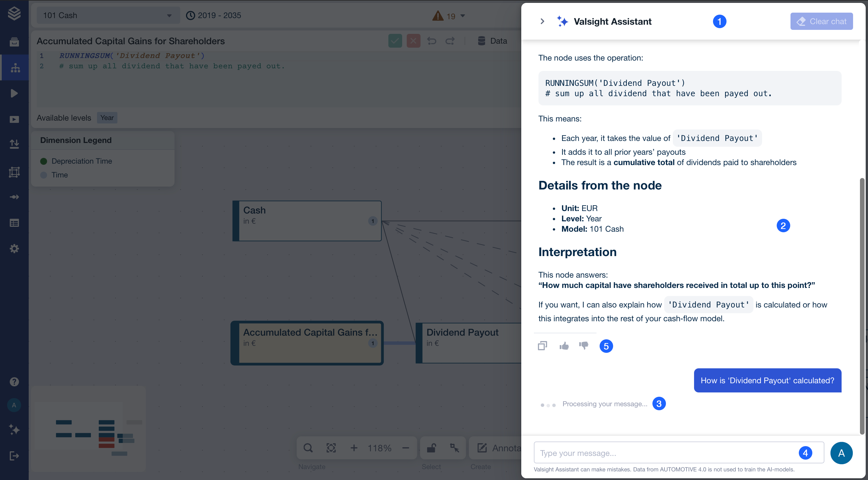
Task: Open the sparkle AI assistant sidebar icon
Action: click(14, 430)
